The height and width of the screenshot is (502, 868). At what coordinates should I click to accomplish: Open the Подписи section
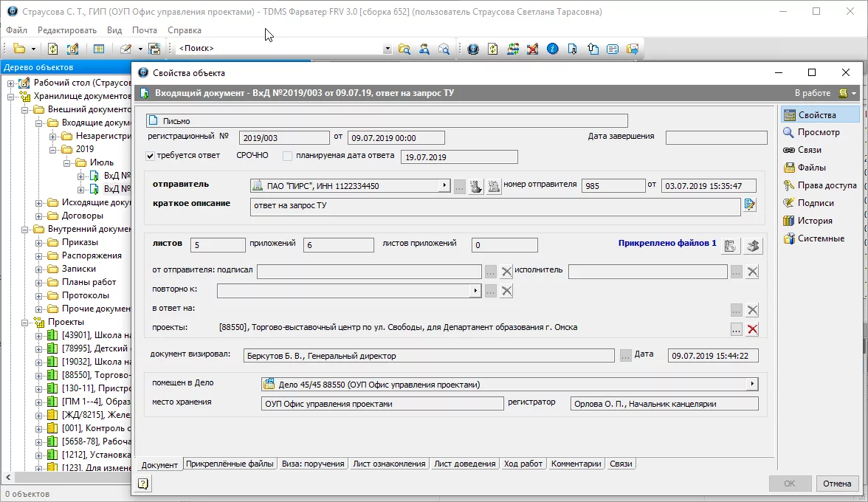pyautogui.click(x=815, y=203)
